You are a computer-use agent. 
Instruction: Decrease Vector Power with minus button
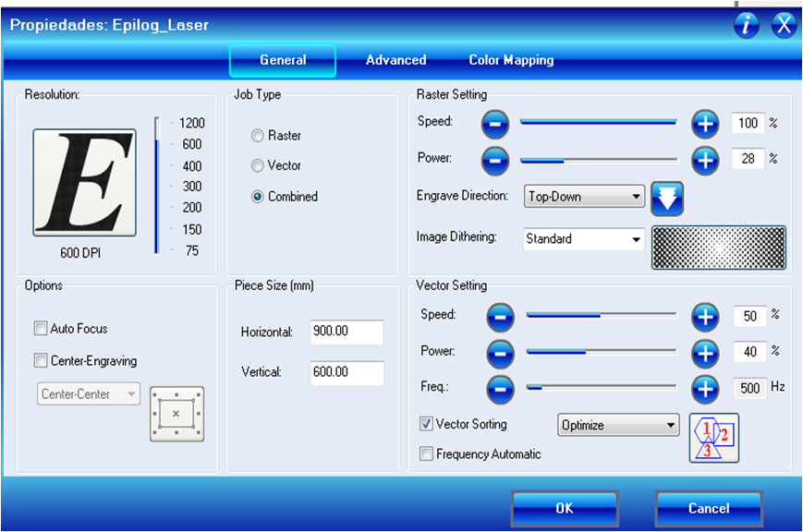click(500, 354)
